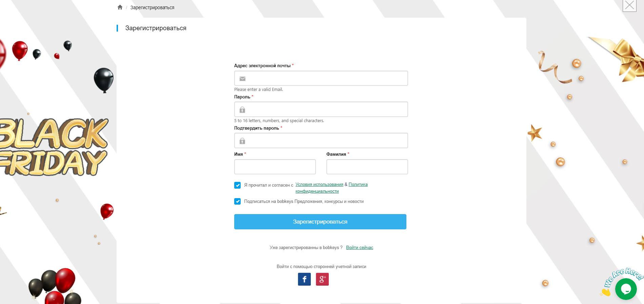Click the lock icon in Пароль field
This screenshot has height=304, width=644.
pyautogui.click(x=242, y=110)
